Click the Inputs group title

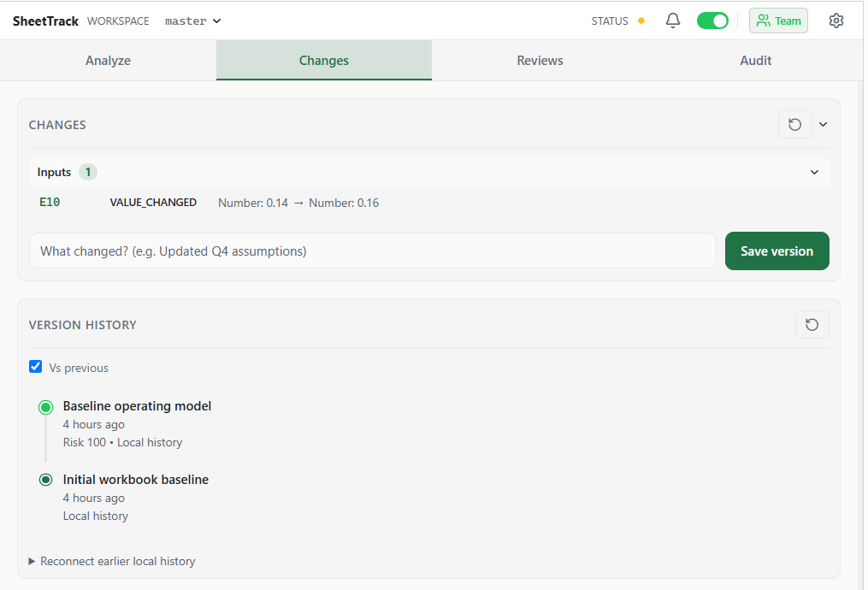(x=54, y=172)
